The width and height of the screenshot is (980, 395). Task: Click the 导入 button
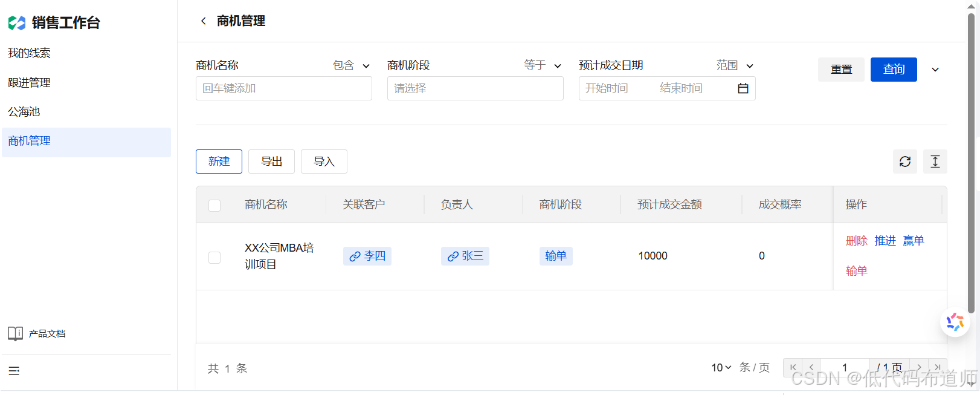click(324, 162)
